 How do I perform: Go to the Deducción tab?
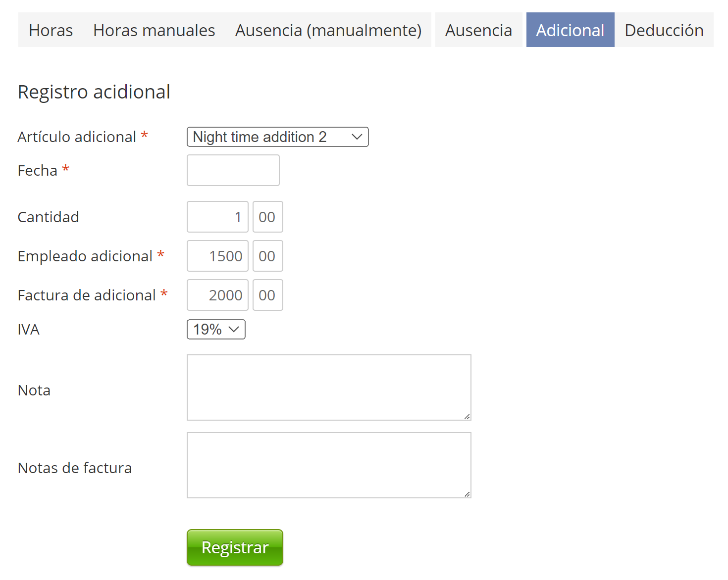coord(664,30)
